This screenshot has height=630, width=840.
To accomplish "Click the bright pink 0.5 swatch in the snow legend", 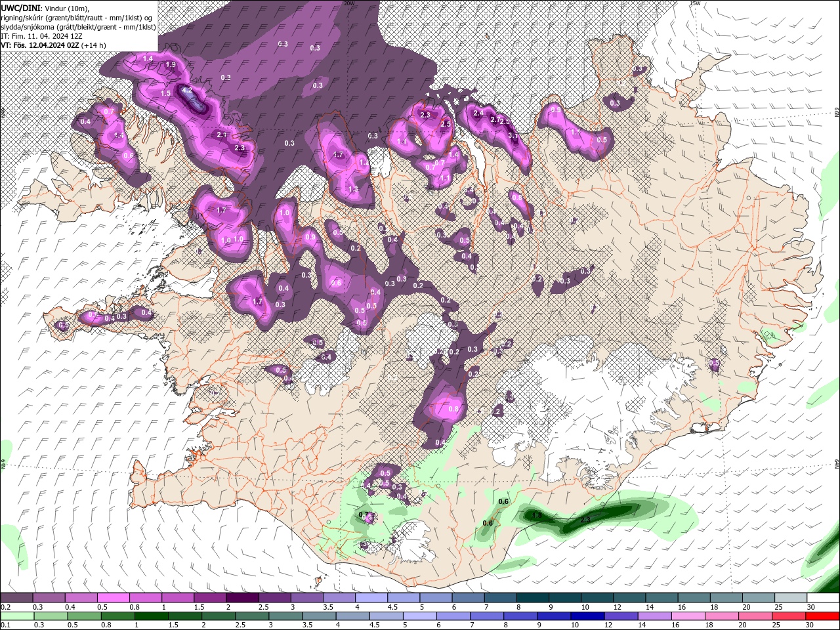I will point(113,598).
